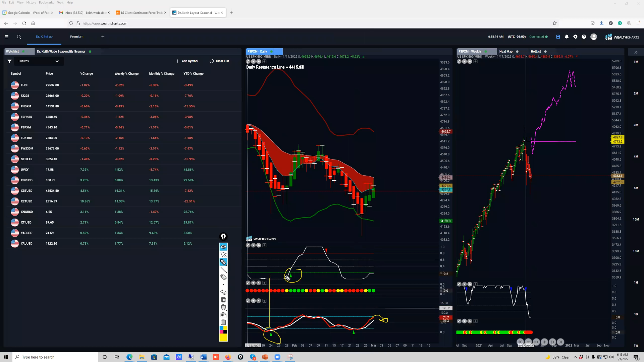Open notifications bell in WealthCharts header
The image size is (644, 362).
[567, 37]
